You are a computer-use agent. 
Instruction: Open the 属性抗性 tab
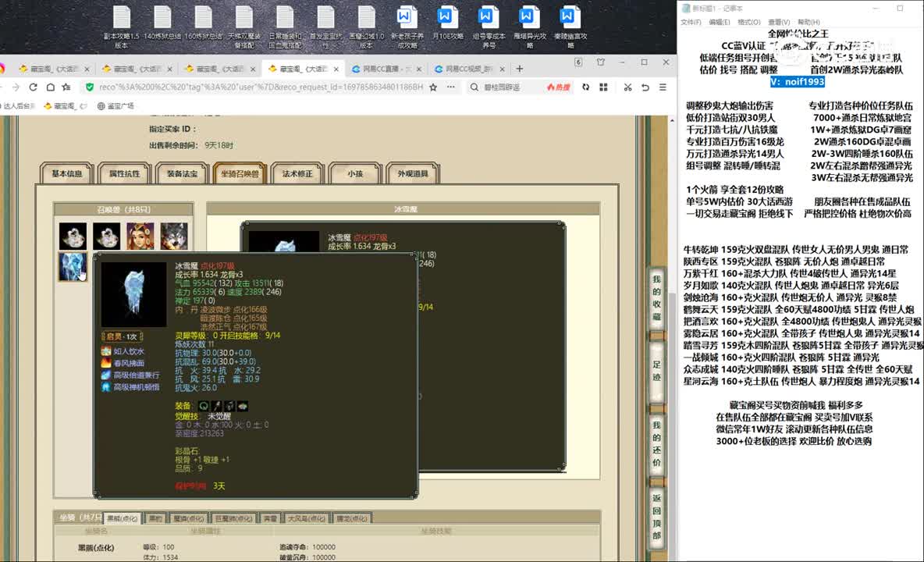(124, 174)
